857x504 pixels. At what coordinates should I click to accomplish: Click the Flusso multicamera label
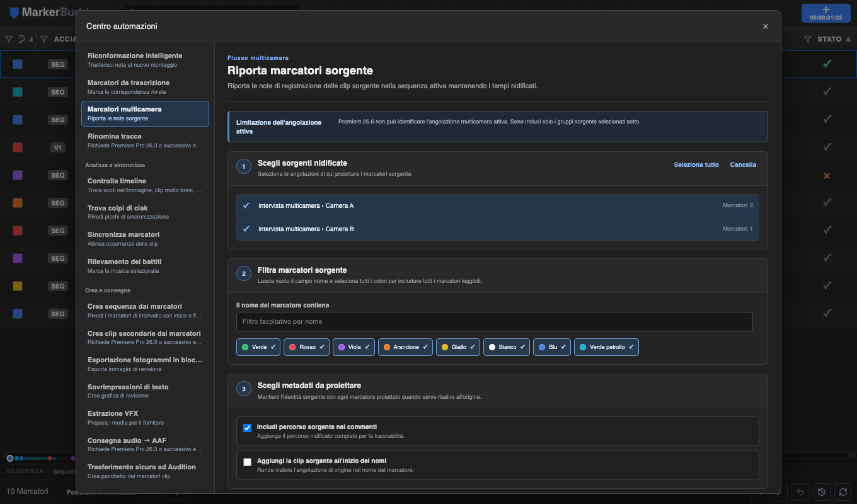pyautogui.click(x=258, y=58)
